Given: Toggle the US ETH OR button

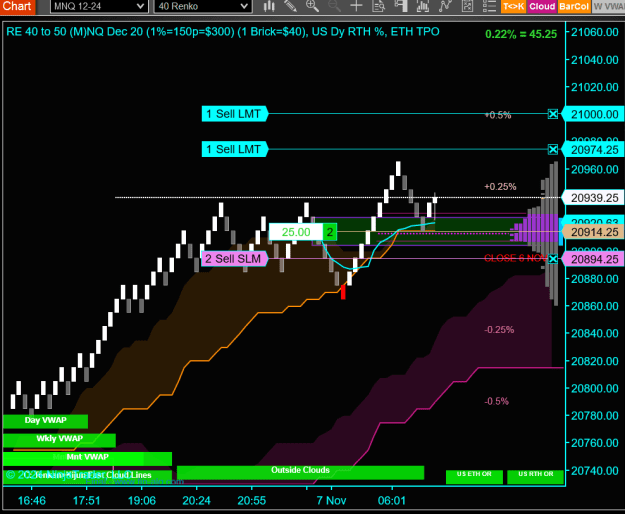Looking at the screenshot, I should click(474, 476).
